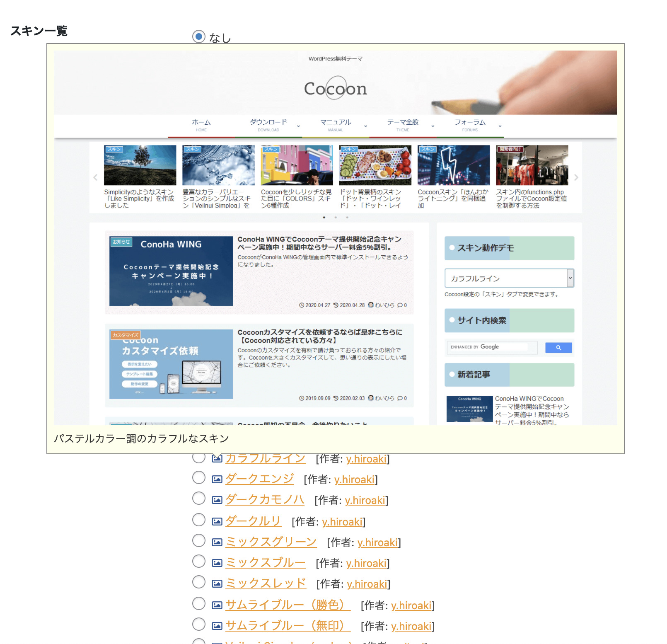Click preview image icon beside サムライブルー（無印）
The width and height of the screenshot is (667, 644).
click(217, 626)
